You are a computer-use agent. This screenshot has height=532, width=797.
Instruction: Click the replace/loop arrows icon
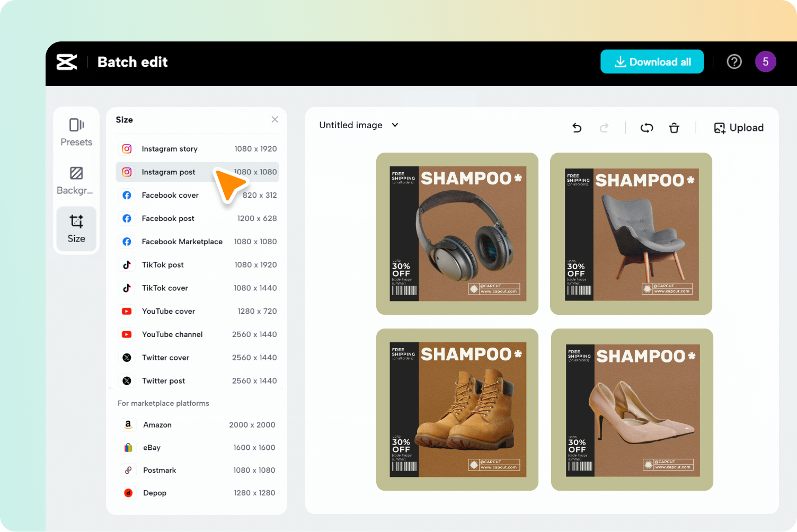point(647,128)
